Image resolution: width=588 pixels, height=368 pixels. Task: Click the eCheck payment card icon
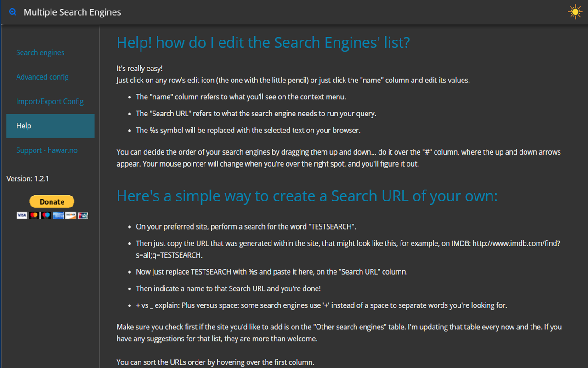pyautogui.click(x=83, y=215)
